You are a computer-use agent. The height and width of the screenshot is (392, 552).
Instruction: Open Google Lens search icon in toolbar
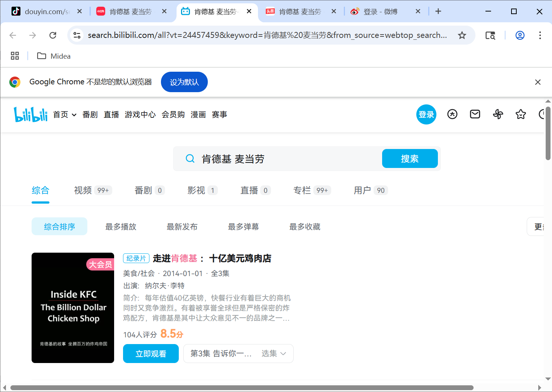coord(490,35)
